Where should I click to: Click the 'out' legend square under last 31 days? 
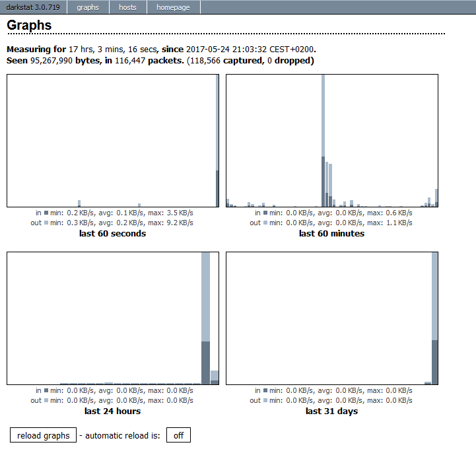[x=265, y=401]
